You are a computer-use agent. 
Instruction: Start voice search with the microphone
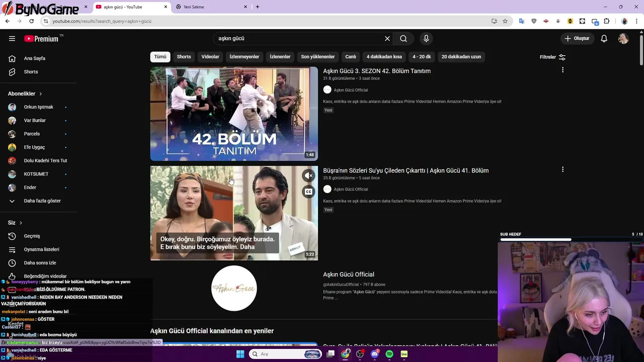pyautogui.click(x=426, y=38)
